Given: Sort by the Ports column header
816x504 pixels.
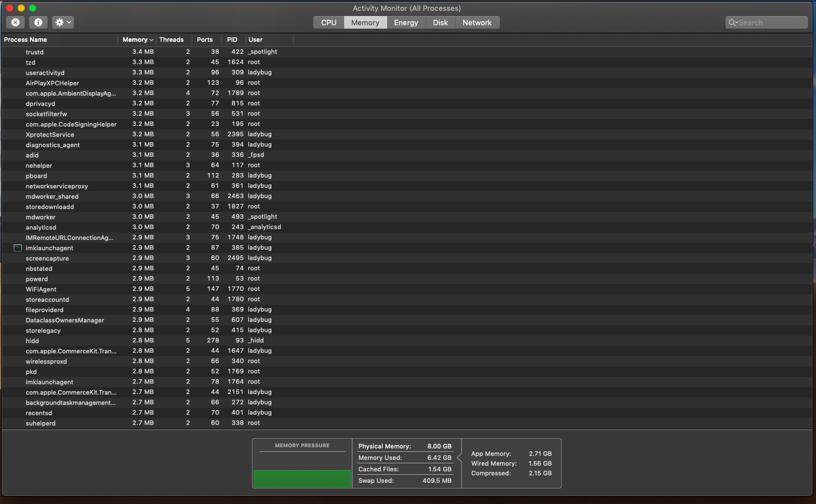Looking at the screenshot, I should [x=207, y=40].
